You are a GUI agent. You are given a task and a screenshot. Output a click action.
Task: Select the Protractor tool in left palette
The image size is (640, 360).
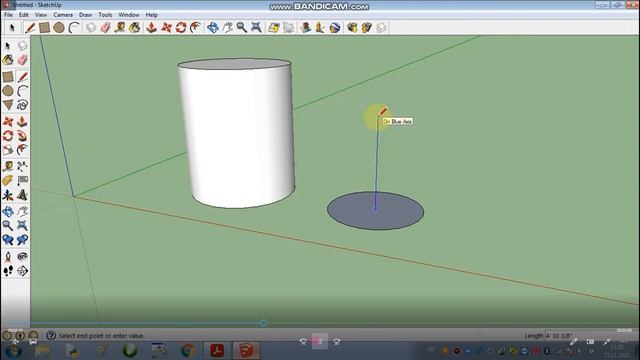pos(8,180)
